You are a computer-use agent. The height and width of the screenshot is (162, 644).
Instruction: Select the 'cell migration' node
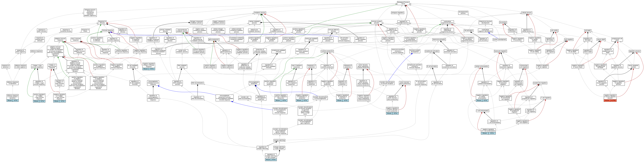coord(569,39)
